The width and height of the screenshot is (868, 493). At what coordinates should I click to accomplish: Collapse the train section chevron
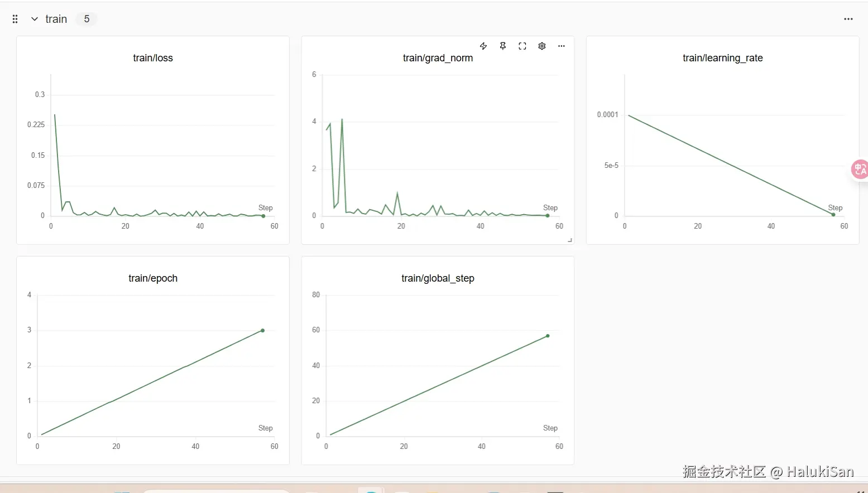[x=35, y=19]
